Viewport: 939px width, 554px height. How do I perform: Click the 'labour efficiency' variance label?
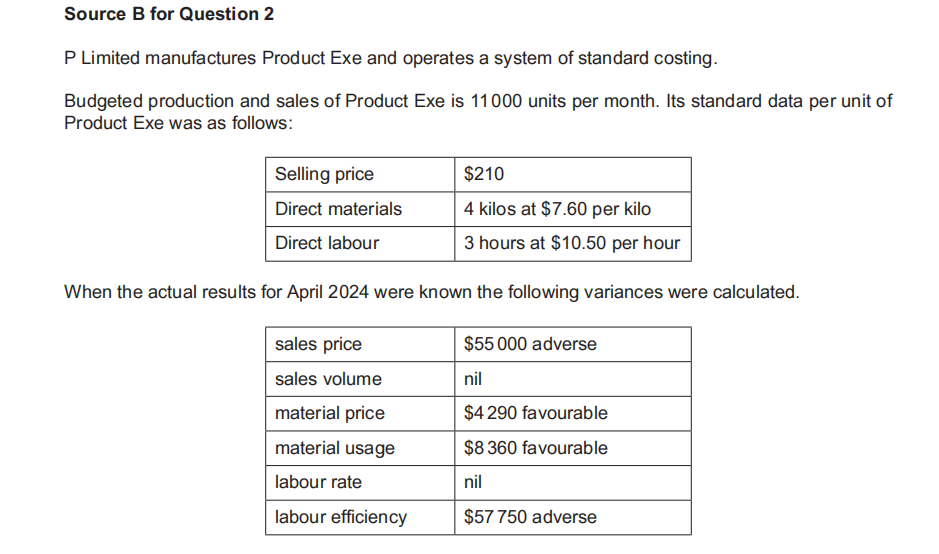[340, 517]
